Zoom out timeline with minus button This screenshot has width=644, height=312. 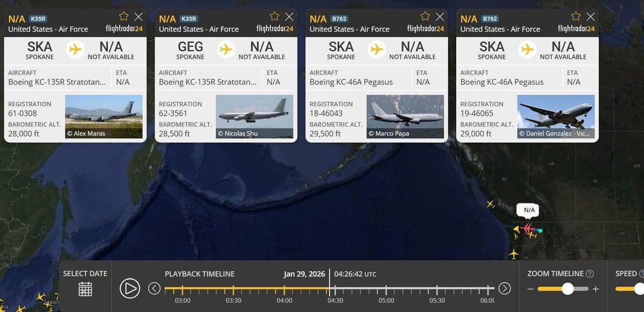click(531, 289)
